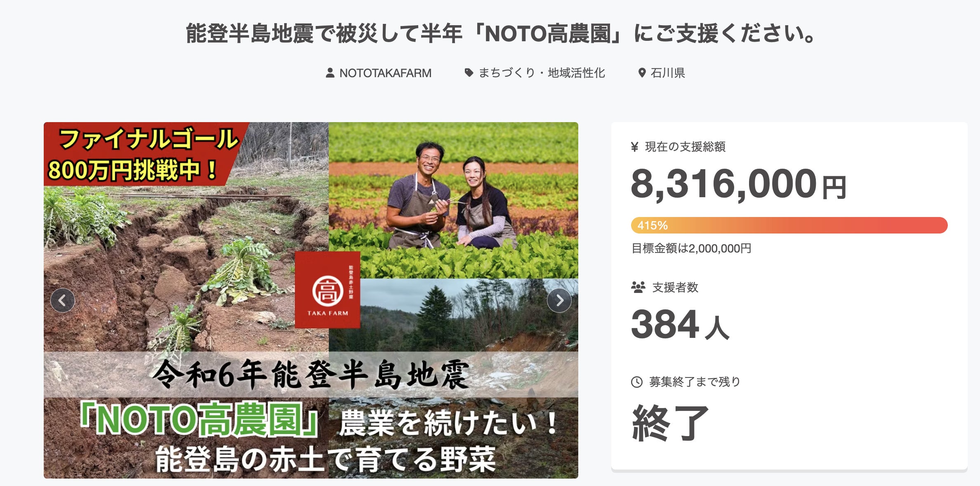980x486 pixels.
Task: Click the tag icon beside まちづくり・地域活性化
Action: (469, 73)
